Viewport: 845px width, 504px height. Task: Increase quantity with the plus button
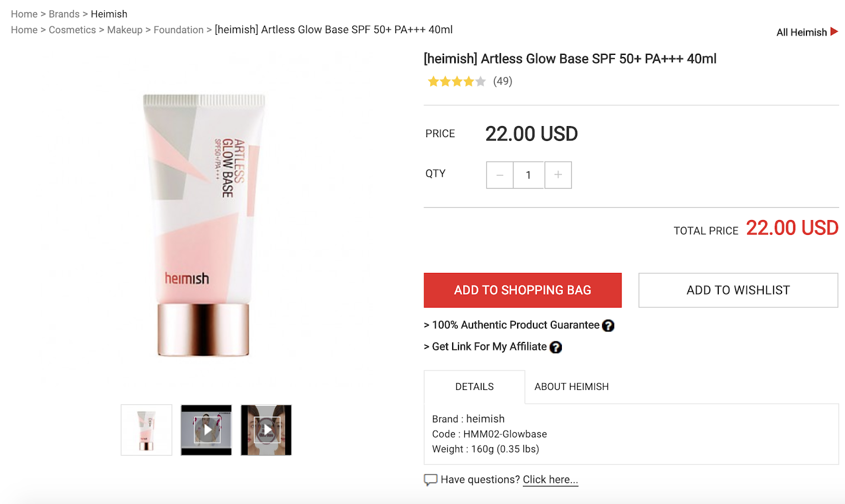click(558, 175)
